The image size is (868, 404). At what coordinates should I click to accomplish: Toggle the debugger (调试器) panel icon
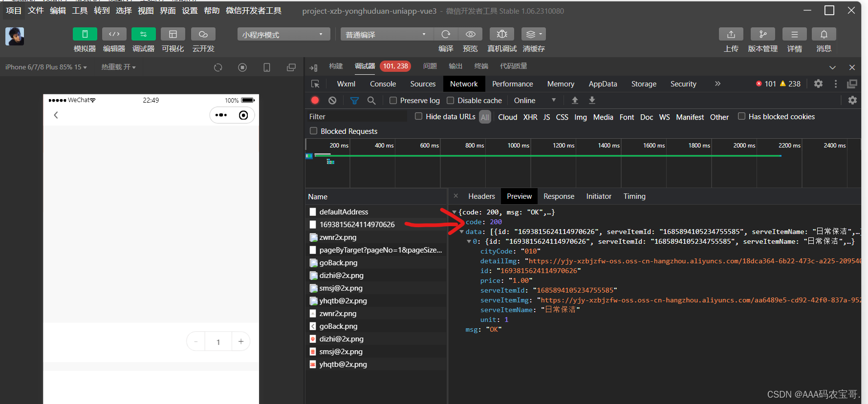pos(143,34)
